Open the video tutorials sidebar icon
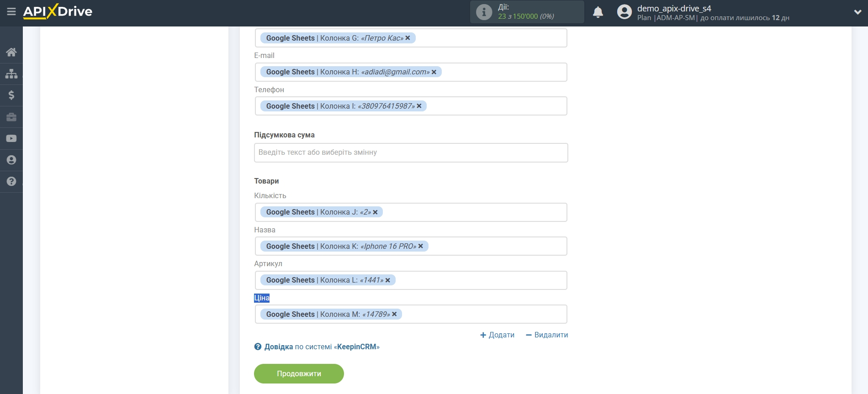This screenshot has height=394, width=868. point(11,138)
